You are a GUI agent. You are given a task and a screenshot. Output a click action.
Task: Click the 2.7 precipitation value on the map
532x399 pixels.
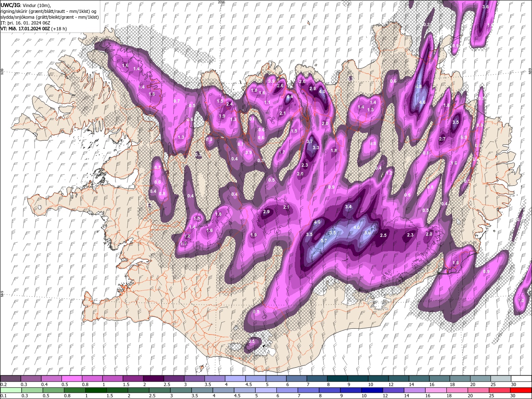coord(442,139)
